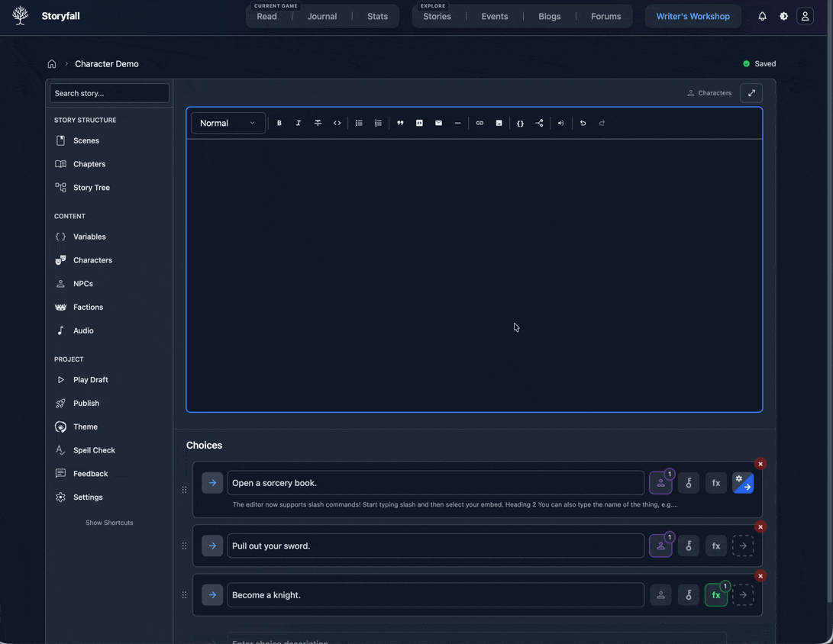
Task: Click the Search story input field
Action: 109,93
